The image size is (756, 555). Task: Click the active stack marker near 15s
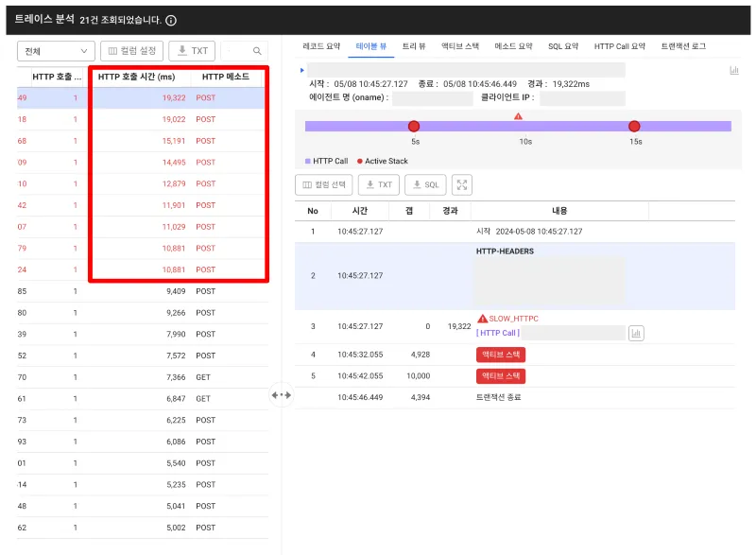634,127
